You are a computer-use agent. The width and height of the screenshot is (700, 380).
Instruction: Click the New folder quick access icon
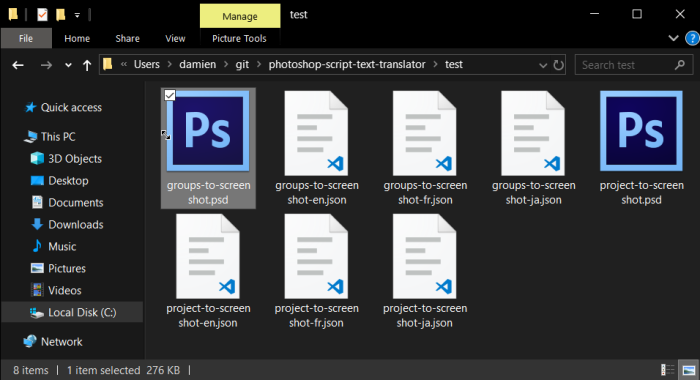coord(60,15)
